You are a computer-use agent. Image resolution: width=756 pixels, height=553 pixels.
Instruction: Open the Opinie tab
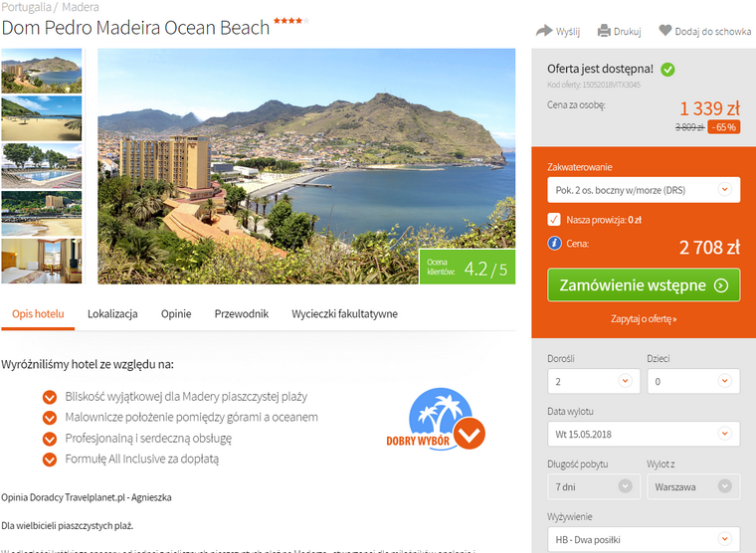pyautogui.click(x=176, y=314)
